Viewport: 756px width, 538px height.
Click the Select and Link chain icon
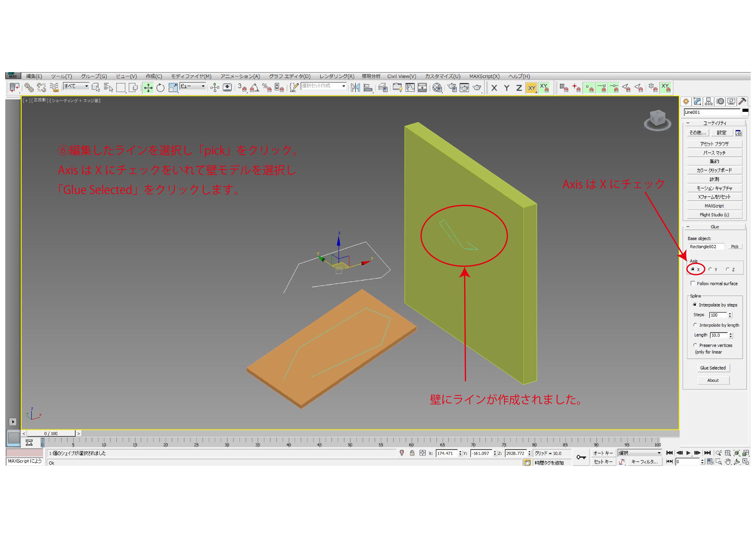(29, 88)
